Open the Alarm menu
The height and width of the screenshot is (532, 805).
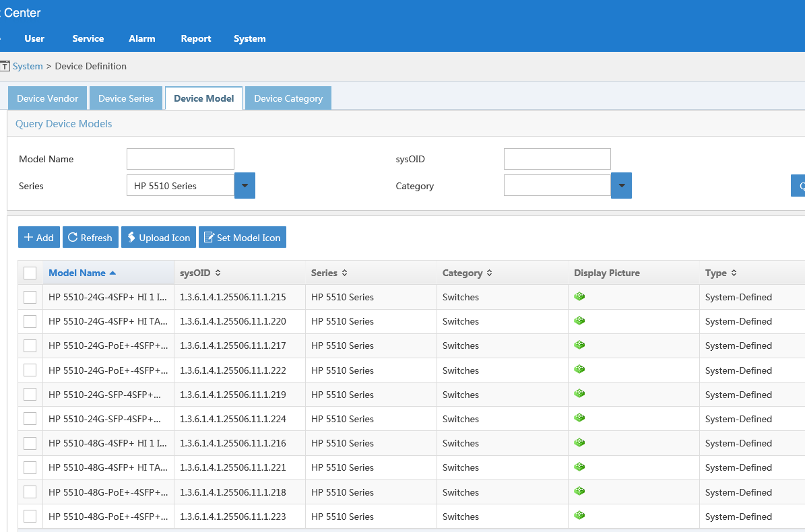coord(142,38)
